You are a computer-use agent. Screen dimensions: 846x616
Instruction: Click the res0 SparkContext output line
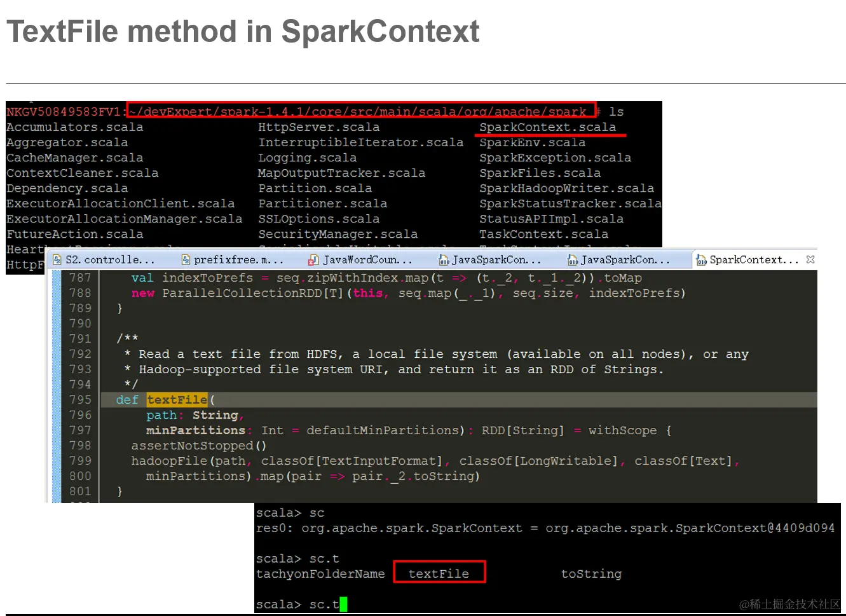(545, 528)
